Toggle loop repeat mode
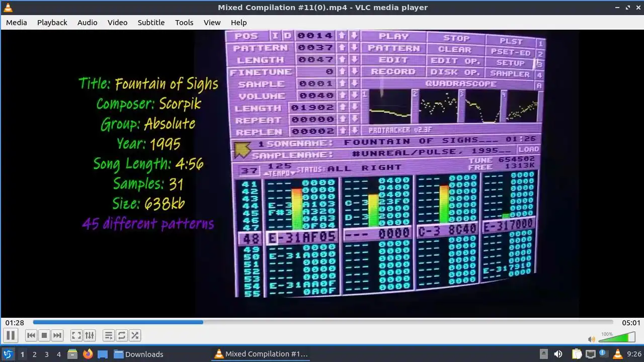Image resolution: width=644 pixels, height=362 pixels. [x=122, y=335]
